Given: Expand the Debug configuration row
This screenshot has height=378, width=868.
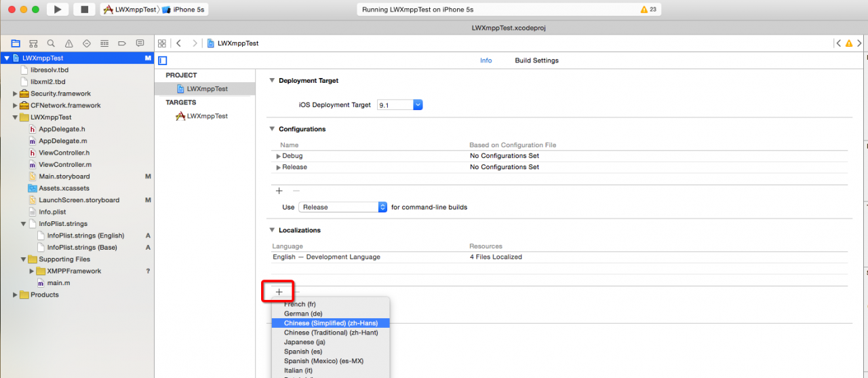Looking at the screenshot, I should (278, 156).
